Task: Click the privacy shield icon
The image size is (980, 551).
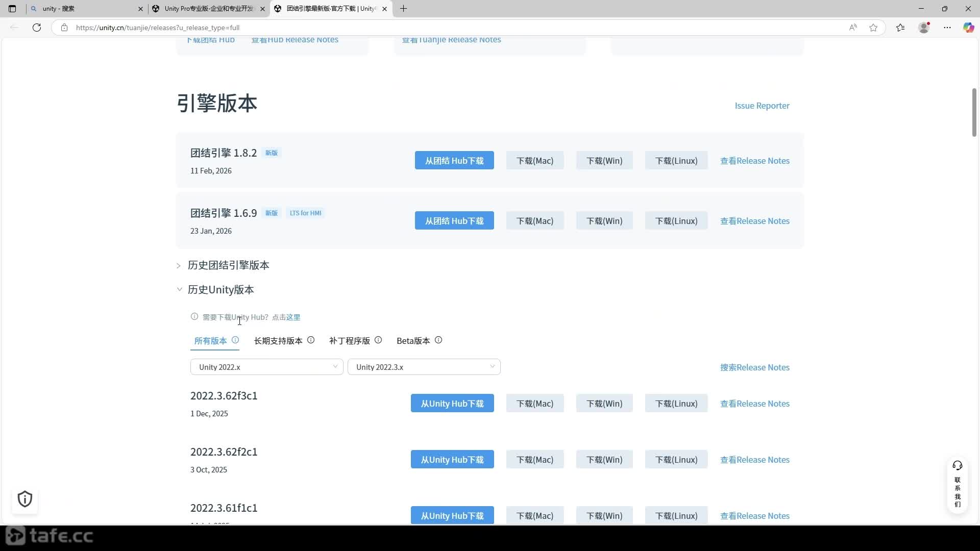Action: click(25, 499)
